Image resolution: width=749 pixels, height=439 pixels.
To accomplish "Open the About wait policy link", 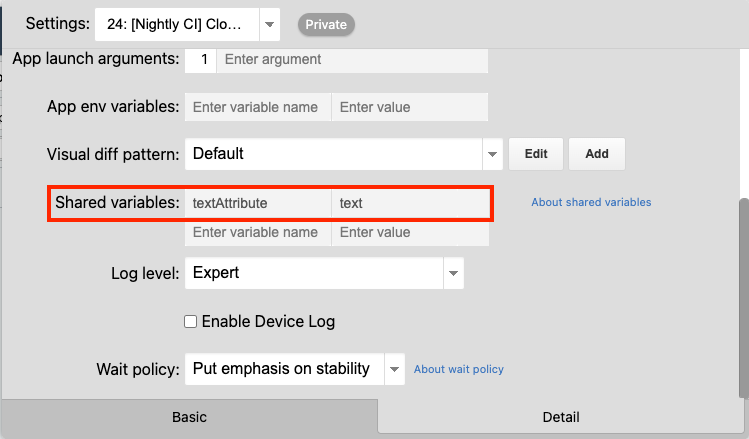I will (459, 369).
